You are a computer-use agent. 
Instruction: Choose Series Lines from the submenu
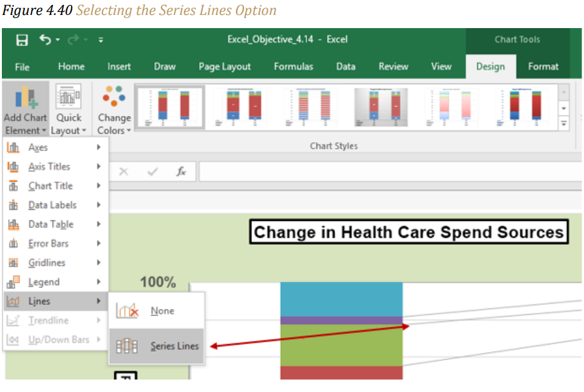(157, 346)
